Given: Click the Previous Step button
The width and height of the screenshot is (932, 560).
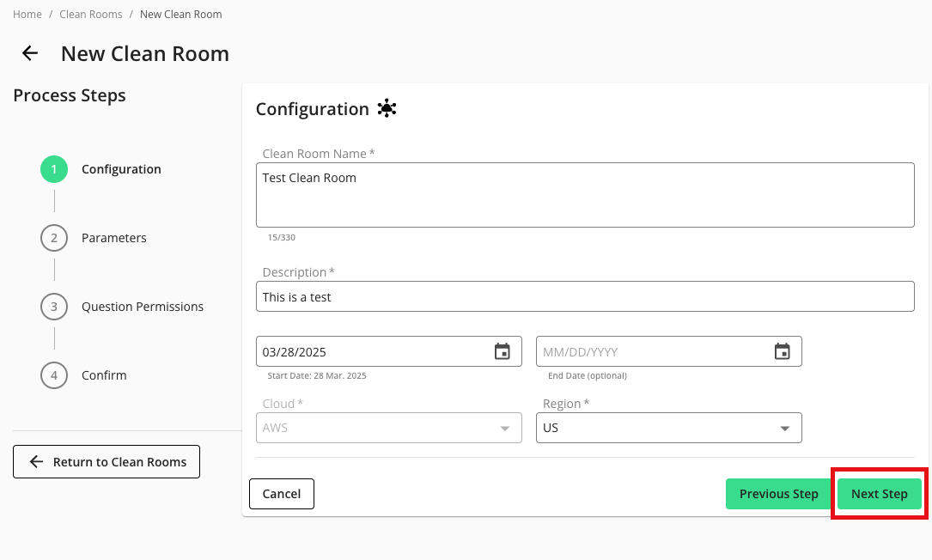Looking at the screenshot, I should click(x=778, y=494).
